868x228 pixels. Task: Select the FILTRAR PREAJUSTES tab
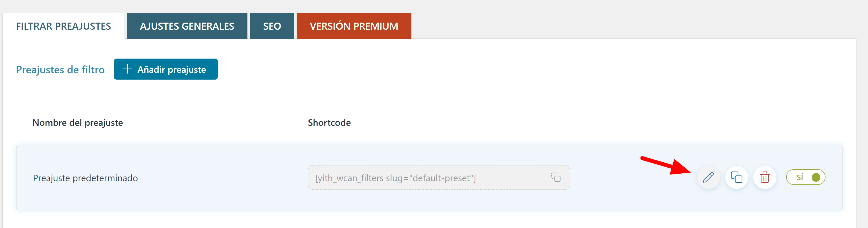(x=63, y=26)
